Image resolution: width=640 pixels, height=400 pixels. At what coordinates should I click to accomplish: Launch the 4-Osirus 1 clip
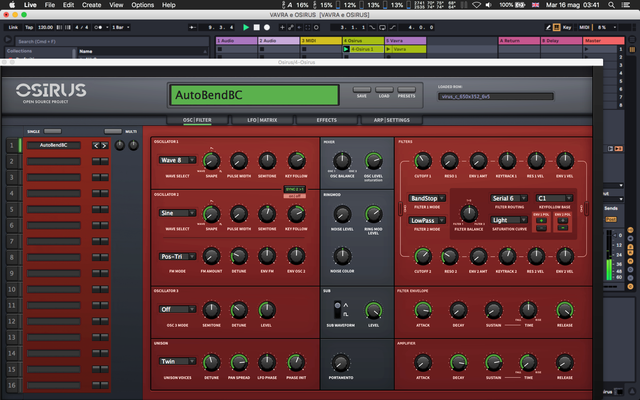346,49
